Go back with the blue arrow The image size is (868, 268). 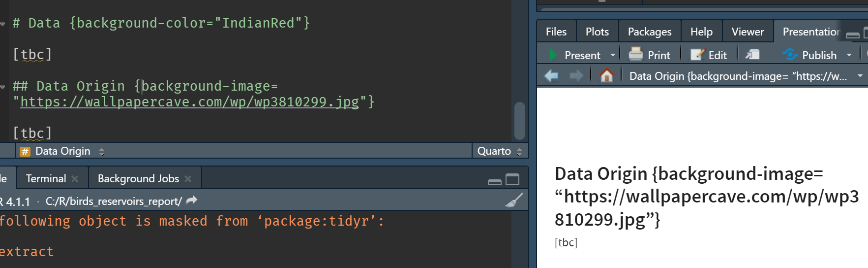click(x=551, y=76)
